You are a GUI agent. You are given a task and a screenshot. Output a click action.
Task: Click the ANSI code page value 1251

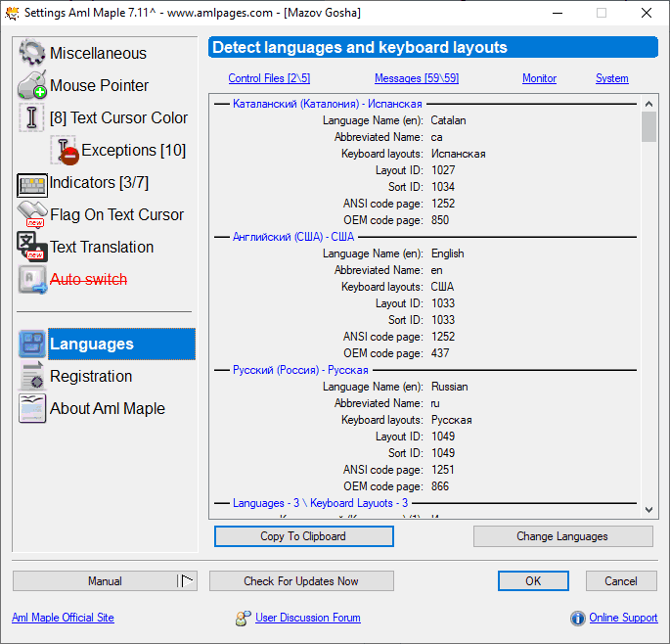coord(443,470)
